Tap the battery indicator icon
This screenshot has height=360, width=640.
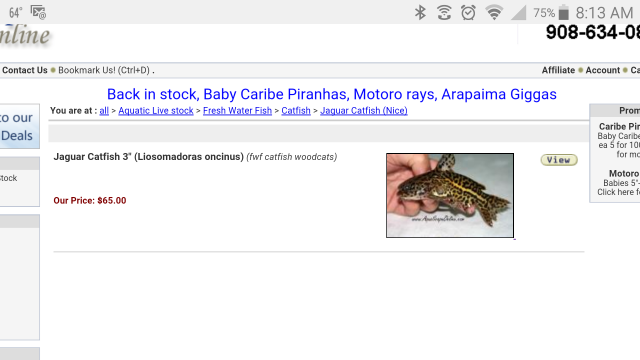click(x=564, y=13)
